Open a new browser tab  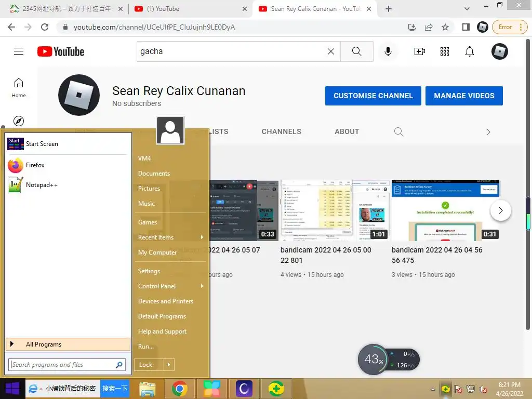click(x=389, y=9)
